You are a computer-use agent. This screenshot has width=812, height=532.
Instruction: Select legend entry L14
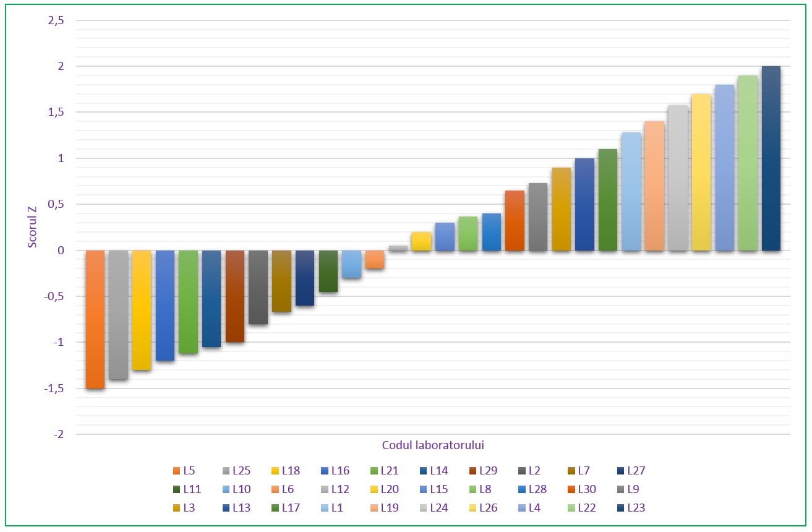(x=434, y=471)
